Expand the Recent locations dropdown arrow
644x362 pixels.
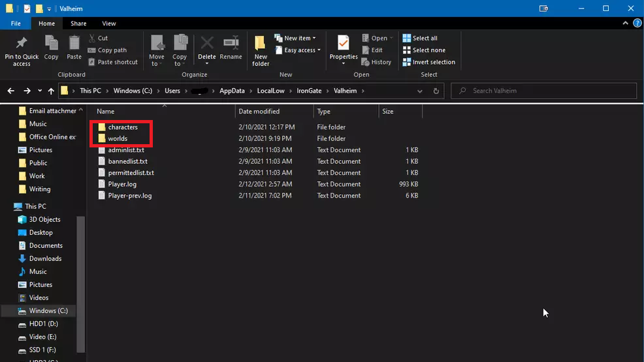pyautogui.click(x=40, y=91)
